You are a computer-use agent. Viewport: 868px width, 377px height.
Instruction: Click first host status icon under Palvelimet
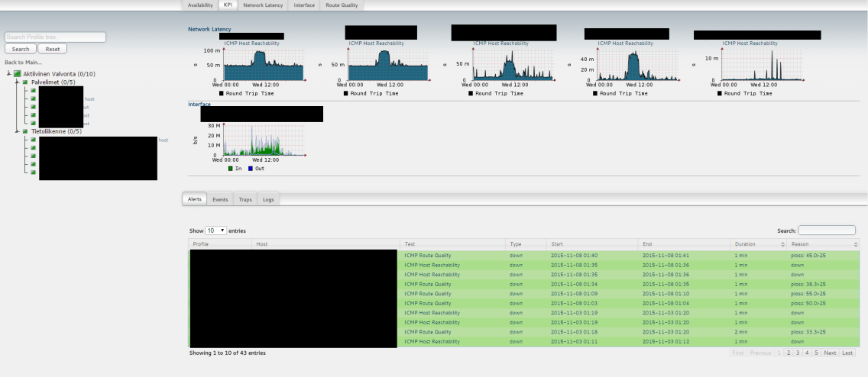(33, 90)
